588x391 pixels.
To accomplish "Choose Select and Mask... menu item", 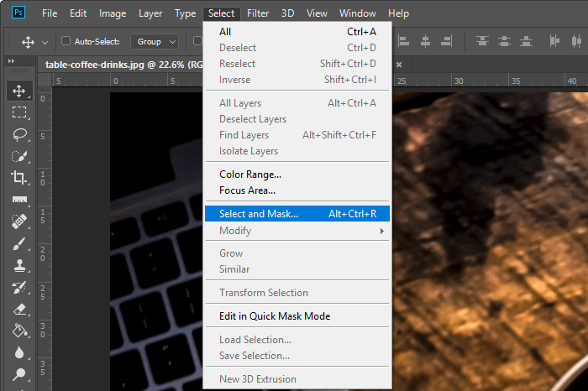I will (x=297, y=213).
